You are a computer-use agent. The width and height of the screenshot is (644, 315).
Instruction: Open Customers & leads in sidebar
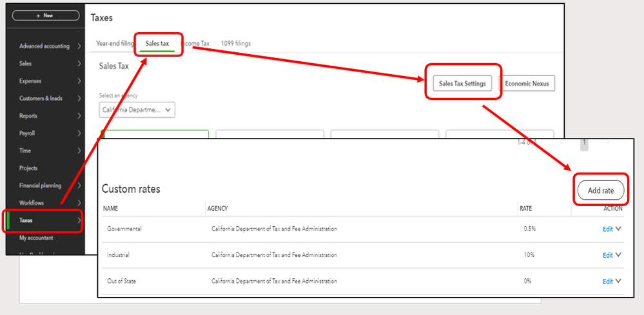(x=41, y=99)
